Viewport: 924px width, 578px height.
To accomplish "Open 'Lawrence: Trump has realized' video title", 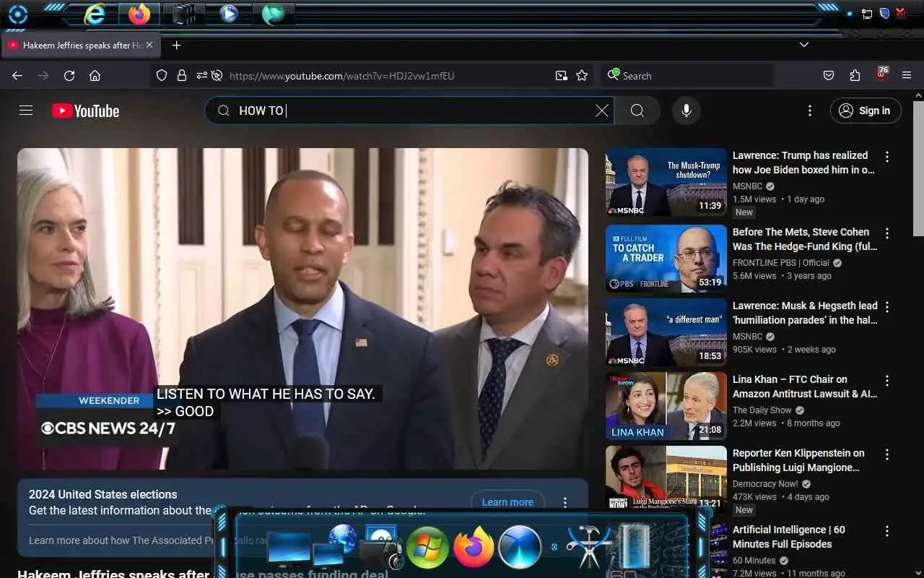I will click(x=803, y=163).
